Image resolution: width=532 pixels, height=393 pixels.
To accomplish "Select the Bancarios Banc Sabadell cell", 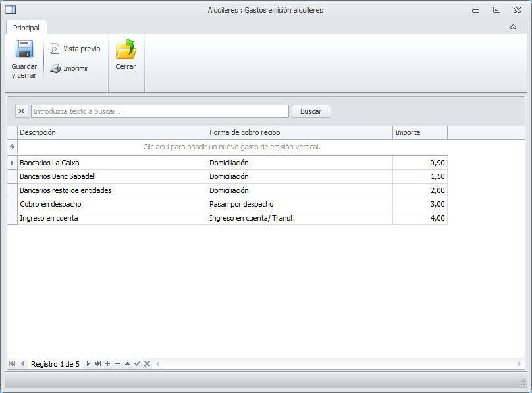I will point(112,176).
